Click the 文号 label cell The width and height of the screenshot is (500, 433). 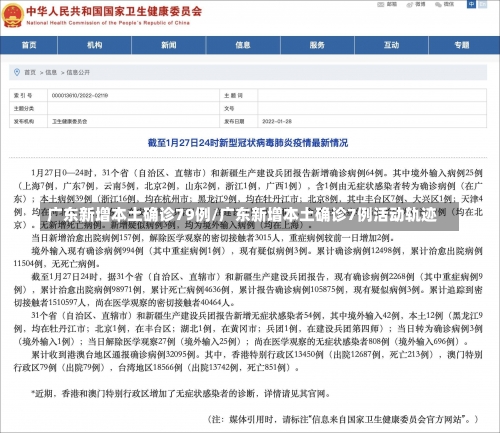239,108
